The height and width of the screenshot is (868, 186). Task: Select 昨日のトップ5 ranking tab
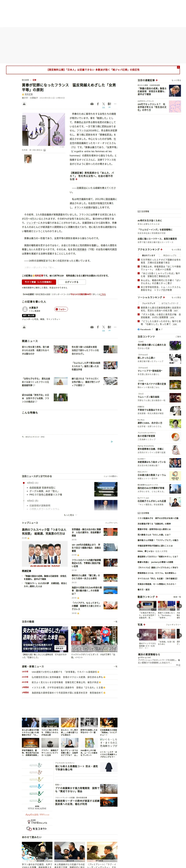[x=170, y=255]
